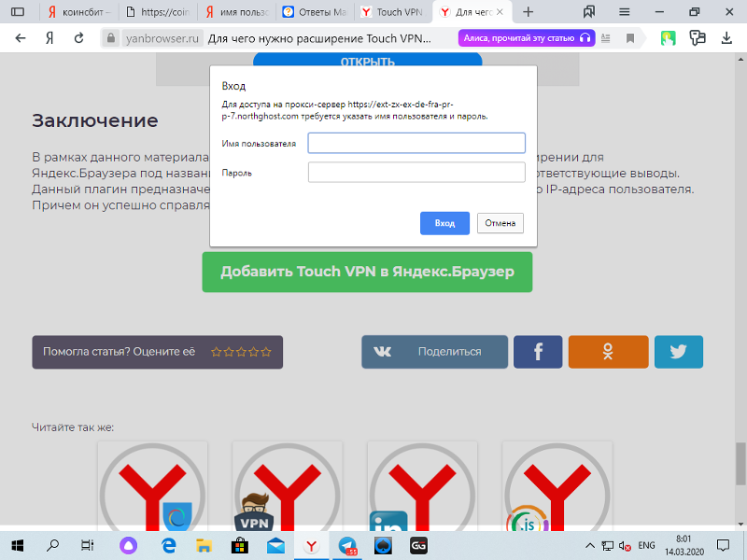Click Добавить Touch VPN в Яндекс.Браузер button
Screen dimensions: 747x560
[x=367, y=273]
